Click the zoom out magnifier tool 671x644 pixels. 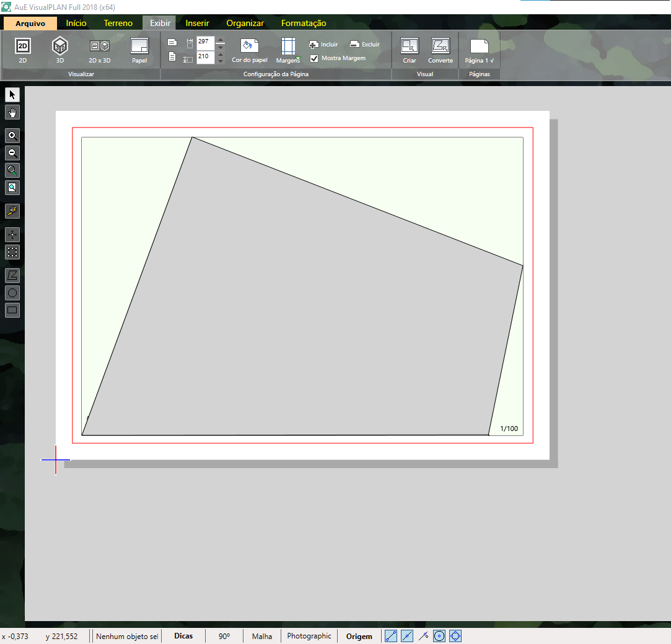pos(12,154)
